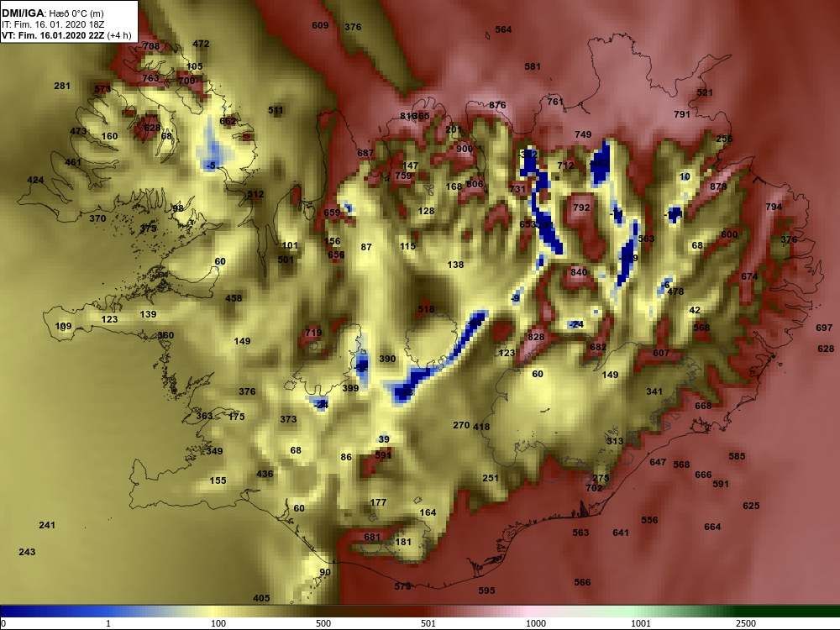Click the map value "518"

coord(426,309)
